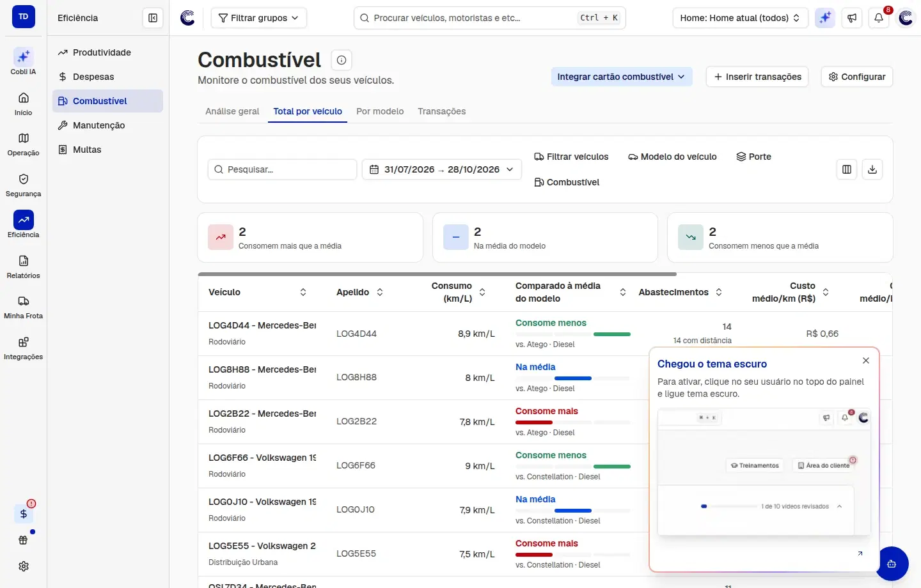Open announcements megaphone icon in top bar
921x588 pixels.
(x=852, y=18)
